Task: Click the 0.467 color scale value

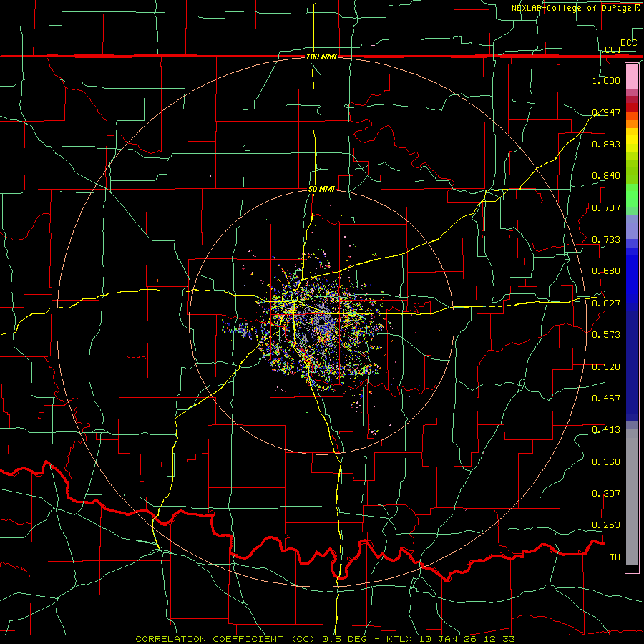Action: tap(606, 399)
